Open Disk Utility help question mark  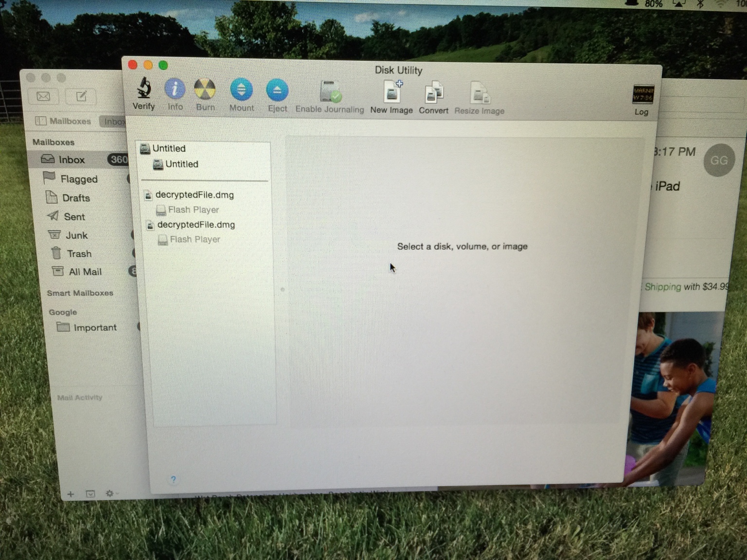(173, 479)
